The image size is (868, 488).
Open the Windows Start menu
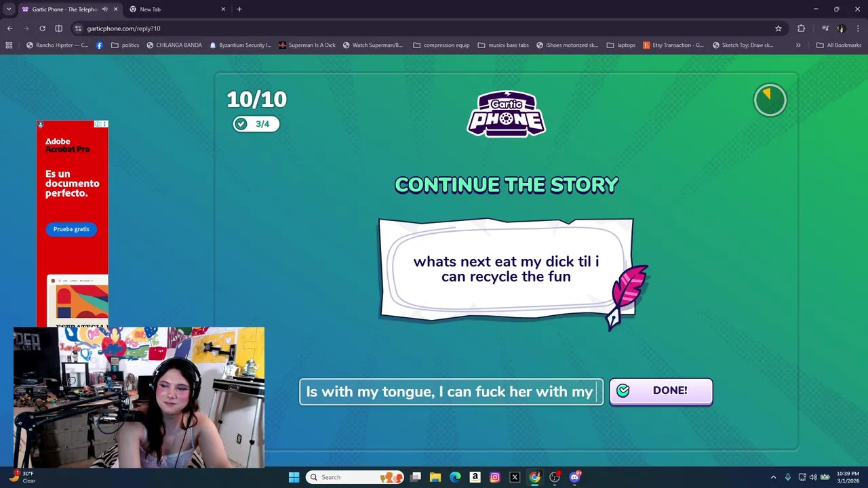[294, 477]
